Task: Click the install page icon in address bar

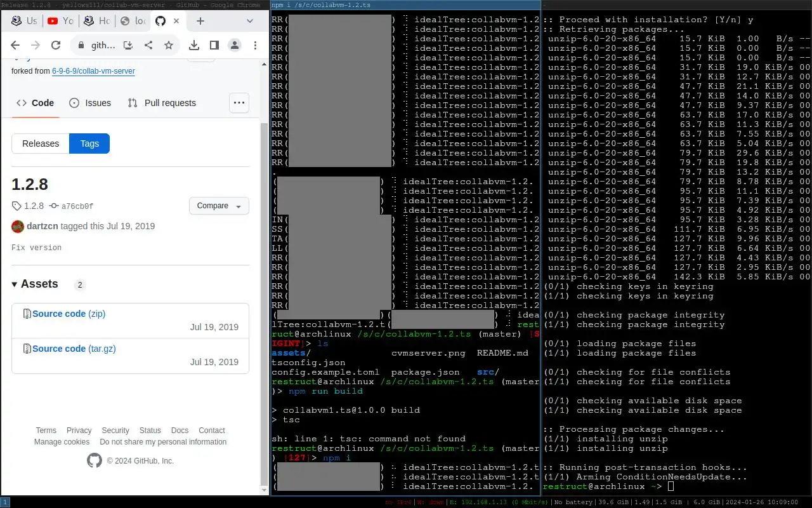Action: (128, 45)
